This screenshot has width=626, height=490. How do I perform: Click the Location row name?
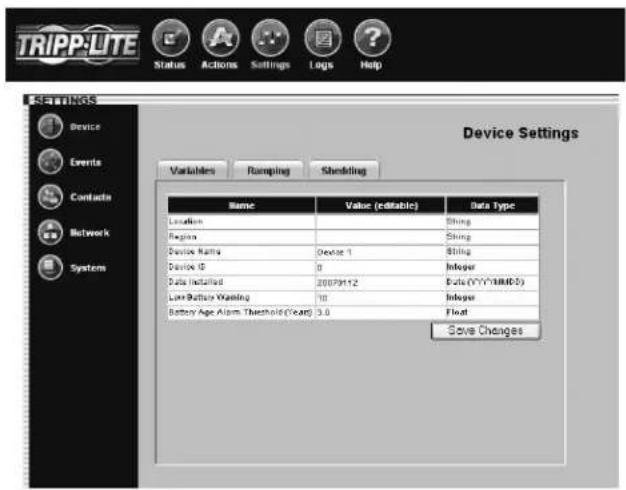pyautogui.click(x=186, y=221)
